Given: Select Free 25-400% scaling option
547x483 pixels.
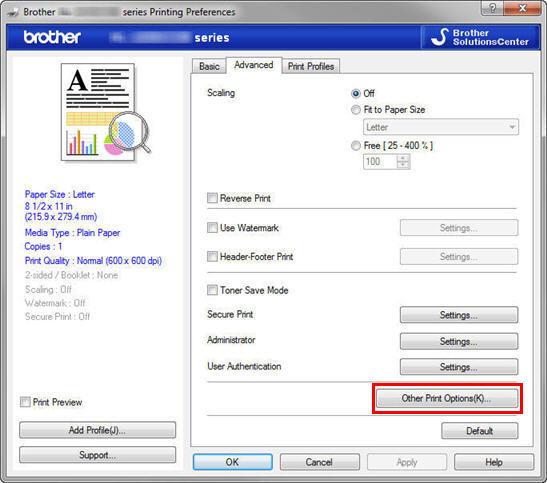Looking at the screenshot, I should [355, 145].
